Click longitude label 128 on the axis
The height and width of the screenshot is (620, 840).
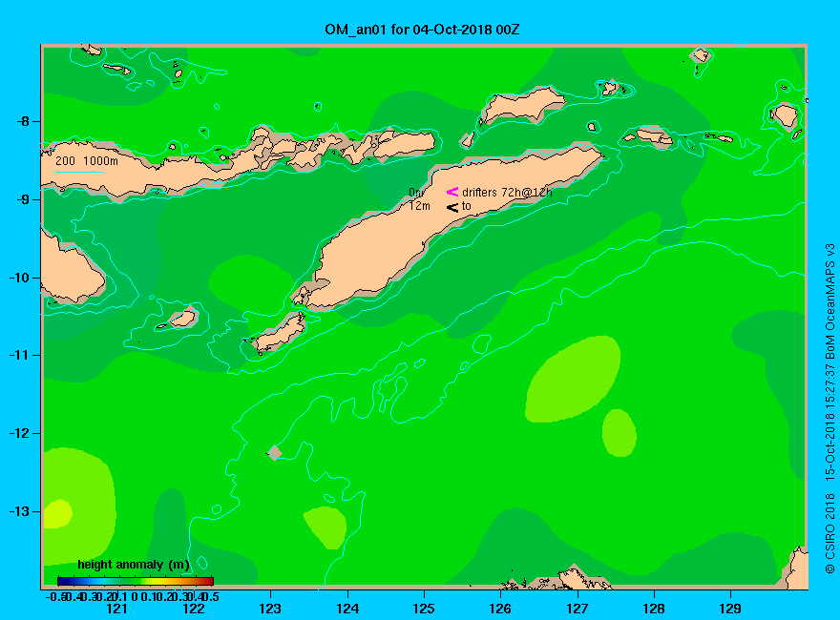tap(654, 609)
